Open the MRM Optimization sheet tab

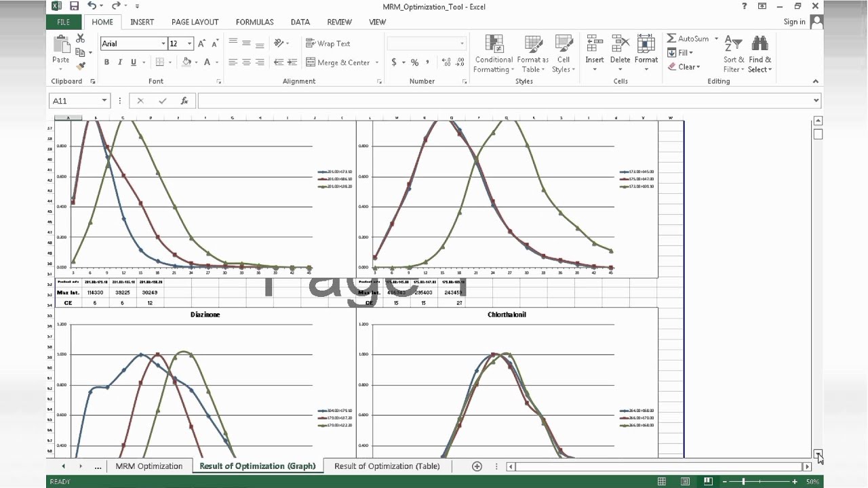(149, 466)
